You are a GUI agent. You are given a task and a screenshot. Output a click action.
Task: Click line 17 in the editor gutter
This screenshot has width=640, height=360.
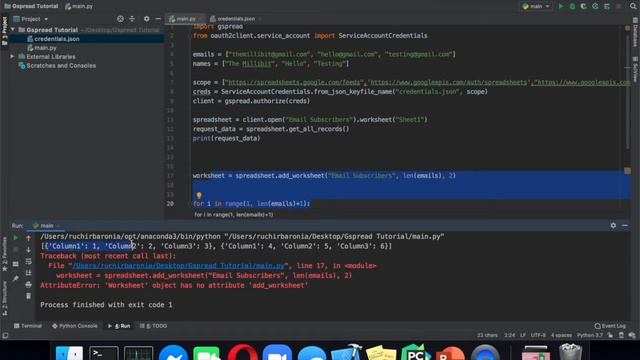(x=170, y=176)
